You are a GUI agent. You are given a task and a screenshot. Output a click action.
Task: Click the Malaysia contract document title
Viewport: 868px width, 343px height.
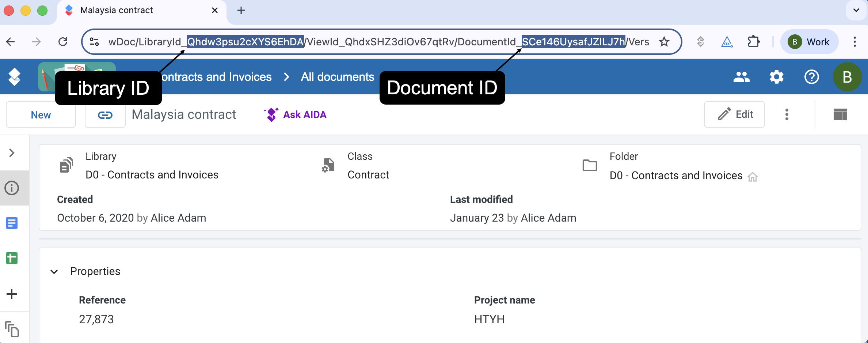pyautogui.click(x=184, y=114)
